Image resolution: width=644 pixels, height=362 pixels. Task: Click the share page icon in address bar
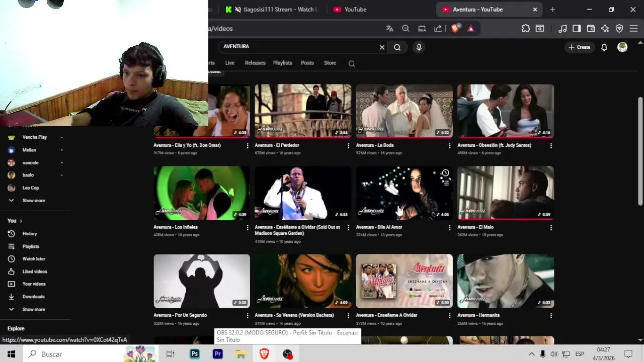[x=438, y=29]
